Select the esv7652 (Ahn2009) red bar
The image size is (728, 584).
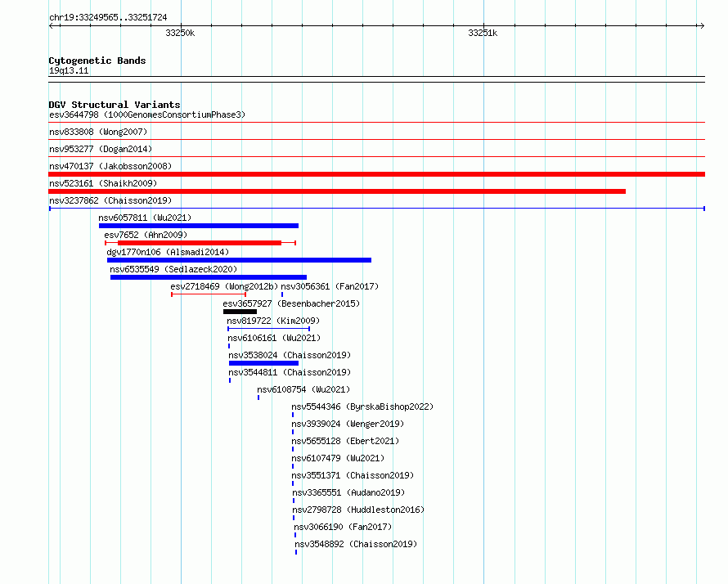click(200, 243)
